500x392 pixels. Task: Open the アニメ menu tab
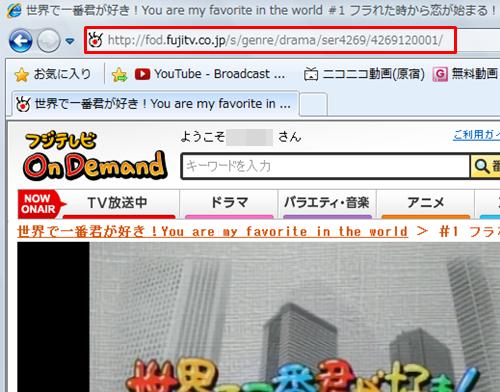(x=425, y=203)
